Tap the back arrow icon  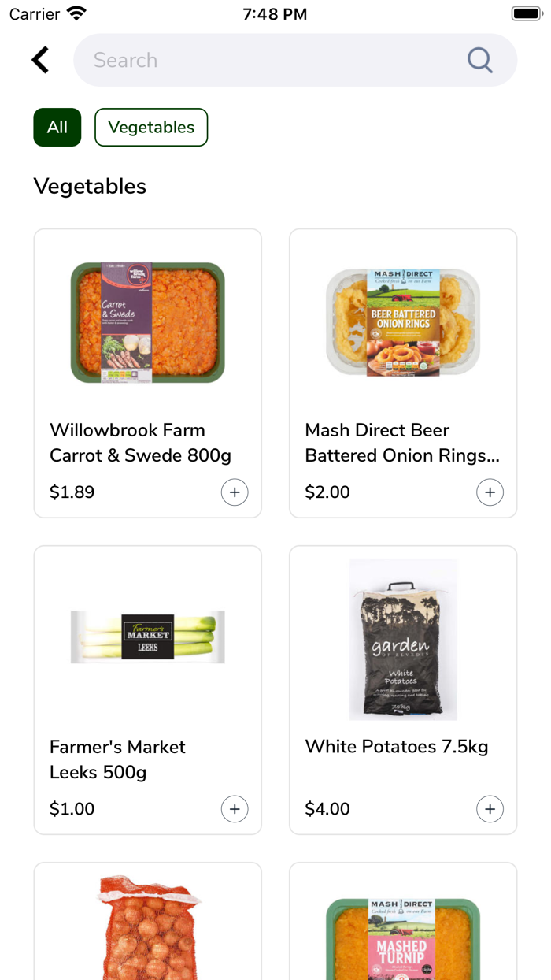40,60
